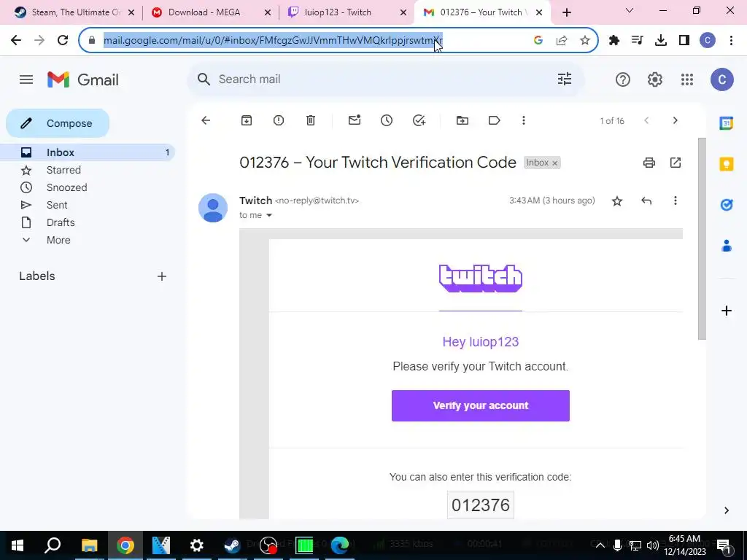The width and height of the screenshot is (747, 560).
Task: Click the Gmail logo
Action: [83, 79]
